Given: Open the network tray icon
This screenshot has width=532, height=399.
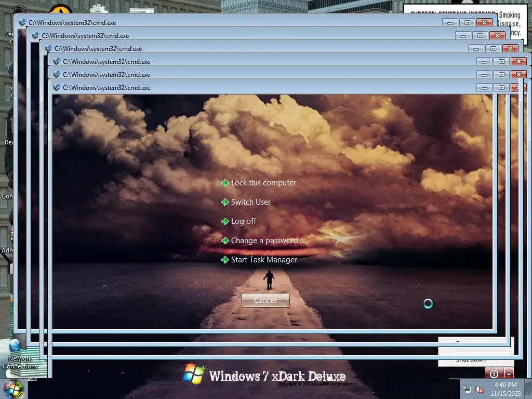Looking at the screenshot, I should coord(467,390).
